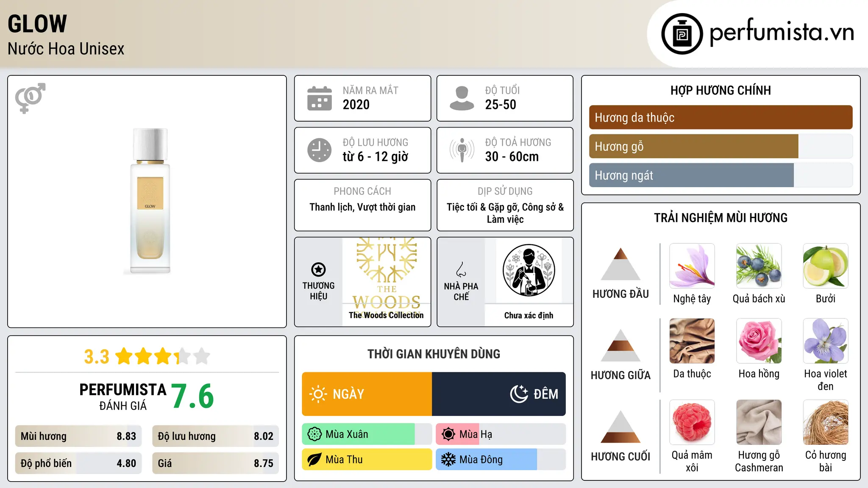
Task: Open the Nghệ tây note image
Action: coord(692,266)
